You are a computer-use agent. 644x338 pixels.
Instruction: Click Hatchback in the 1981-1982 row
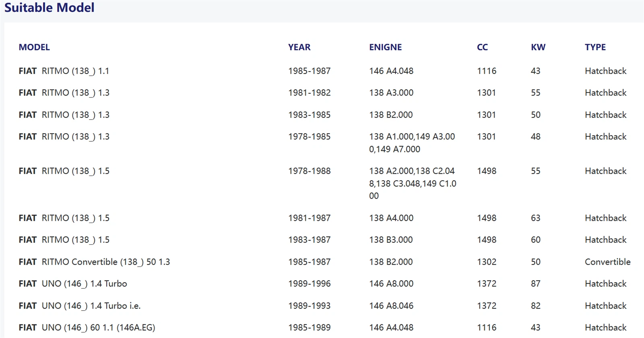pyautogui.click(x=606, y=93)
